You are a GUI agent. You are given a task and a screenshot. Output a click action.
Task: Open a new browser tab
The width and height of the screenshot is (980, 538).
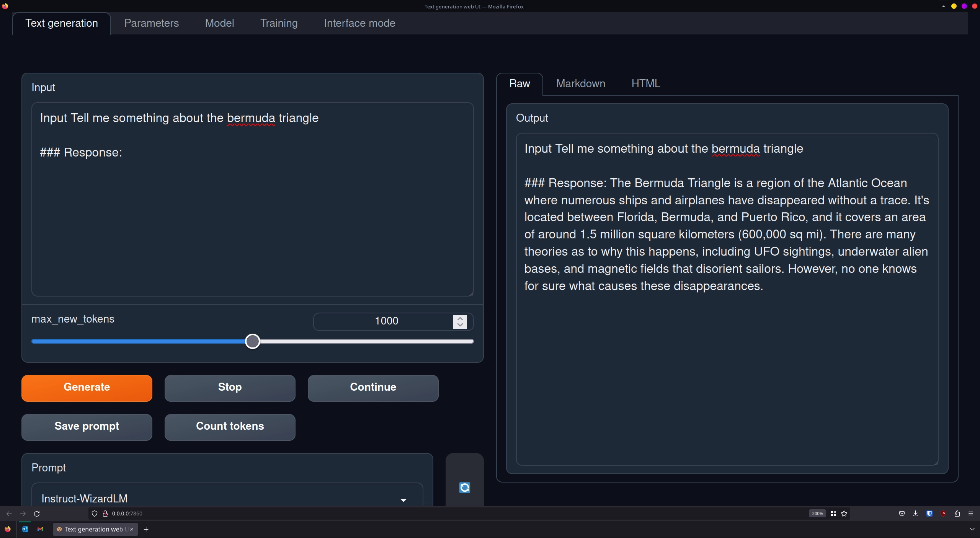146,529
